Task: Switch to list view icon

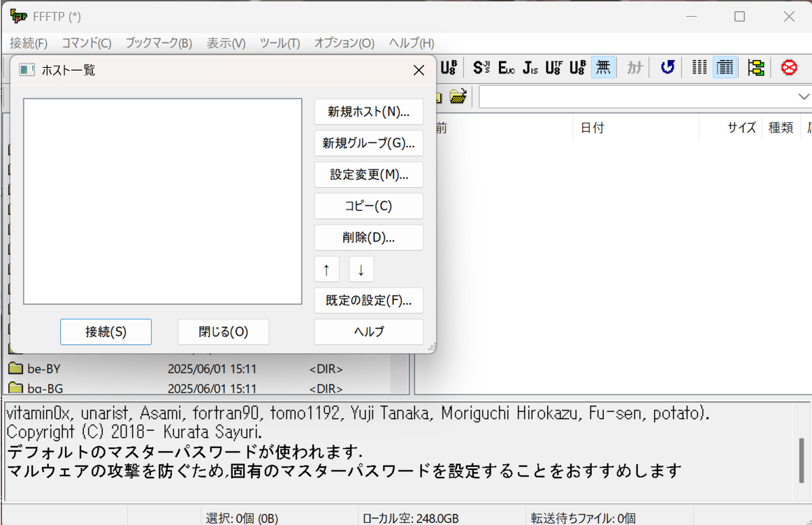Action: pyautogui.click(x=699, y=67)
